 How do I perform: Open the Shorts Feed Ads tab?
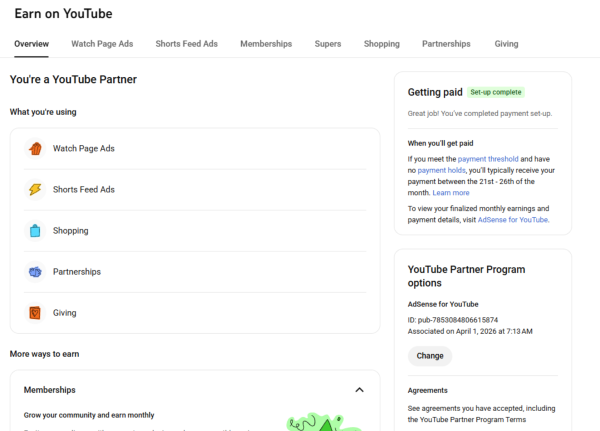(187, 44)
